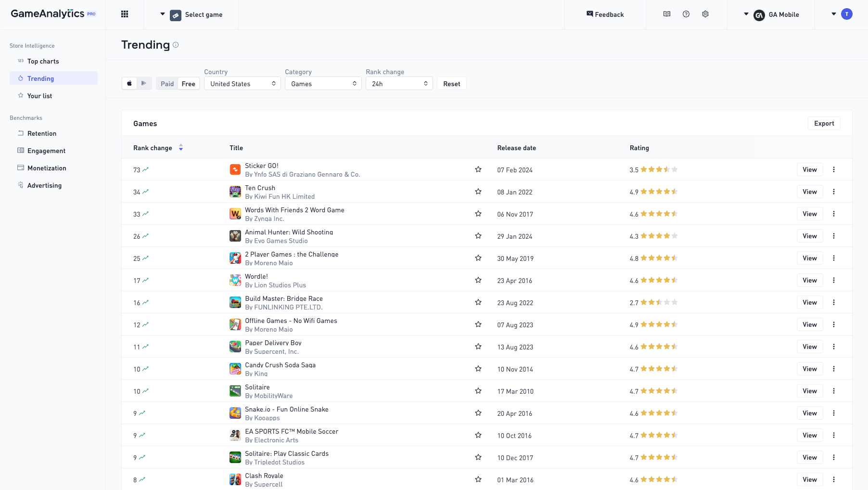This screenshot has height=490, width=868.
Task: Click the Sticker GO! app icon
Action: (x=235, y=169)
